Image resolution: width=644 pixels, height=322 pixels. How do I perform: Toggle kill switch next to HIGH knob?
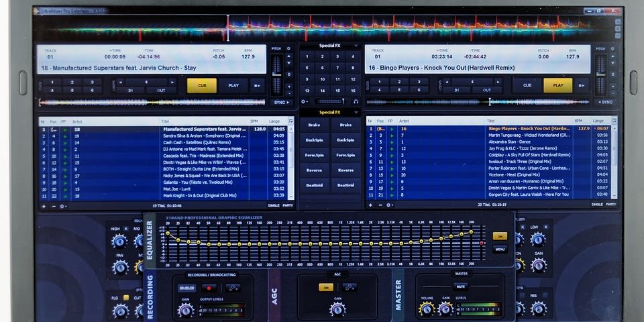click(126, 229)
